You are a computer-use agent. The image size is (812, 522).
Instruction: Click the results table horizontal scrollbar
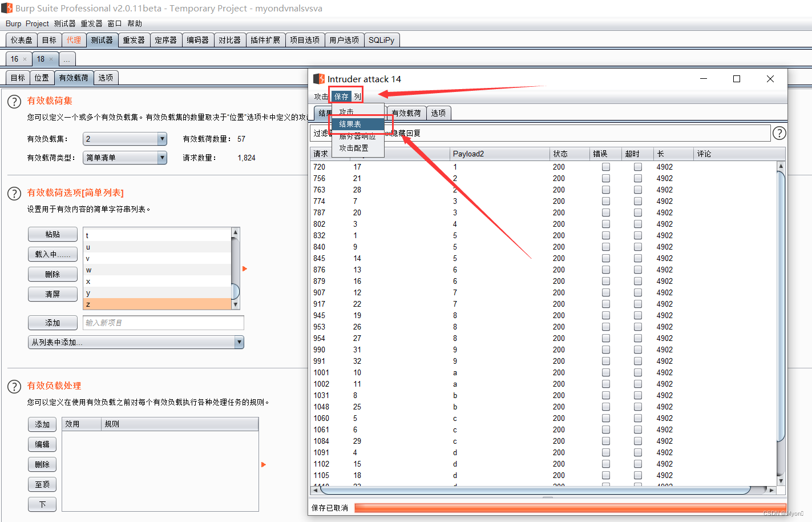tap(535, 490)
